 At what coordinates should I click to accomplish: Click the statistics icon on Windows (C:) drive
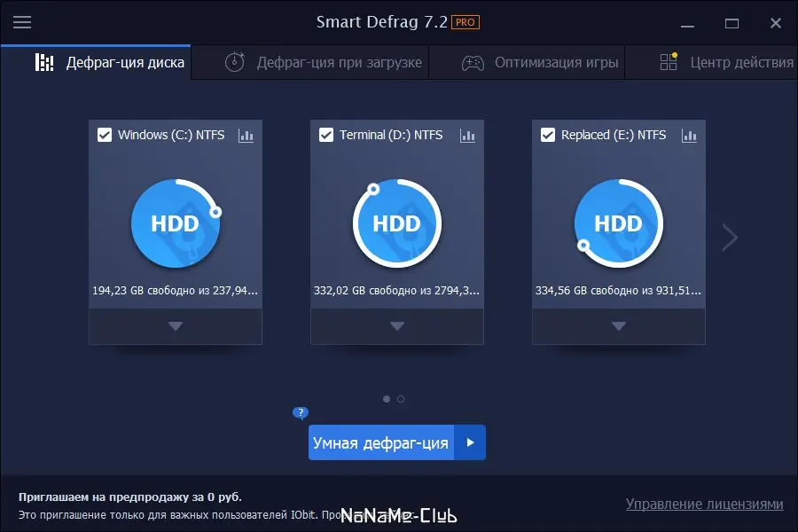tap(245, 135)
